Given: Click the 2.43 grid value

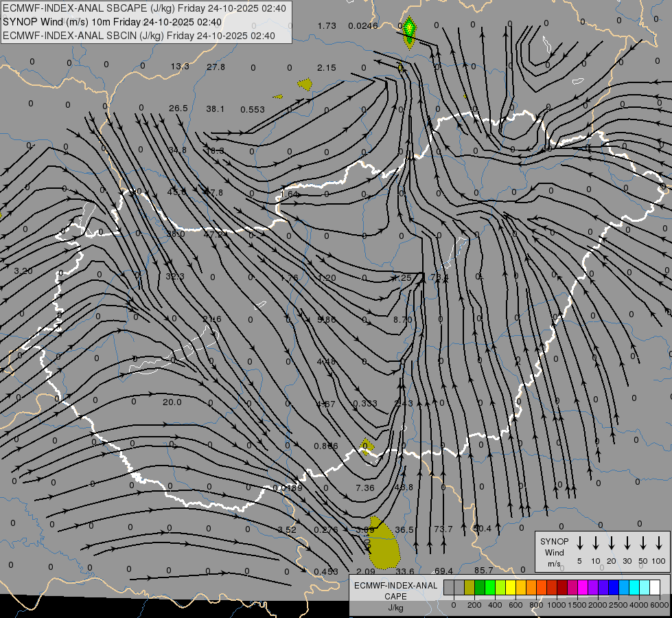Looking at the screenshot, I should tap(404, 403).
